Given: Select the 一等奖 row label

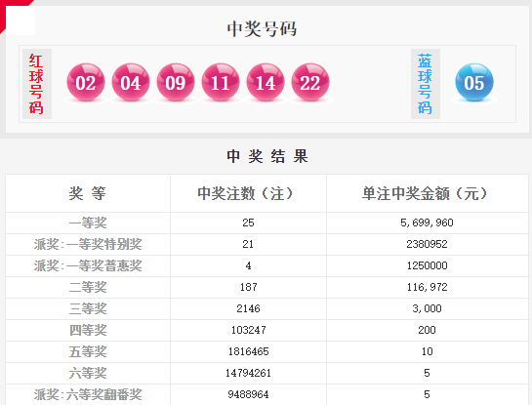Looking at the screenshot, I should (88, 223).
